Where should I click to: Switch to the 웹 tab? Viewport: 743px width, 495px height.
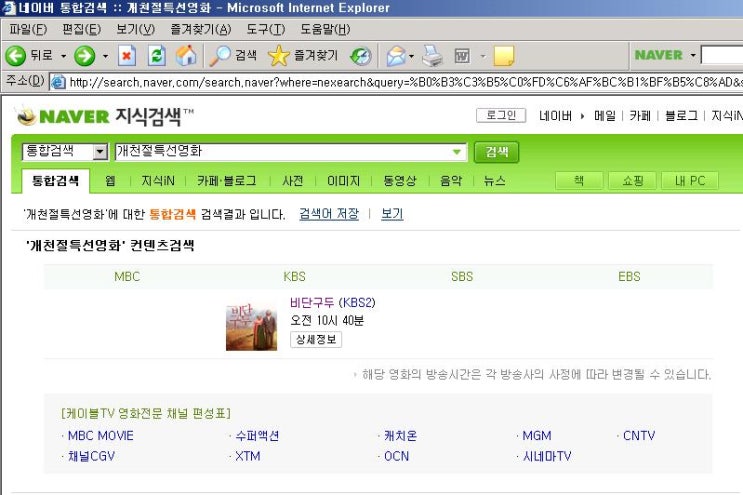(110, 181)
